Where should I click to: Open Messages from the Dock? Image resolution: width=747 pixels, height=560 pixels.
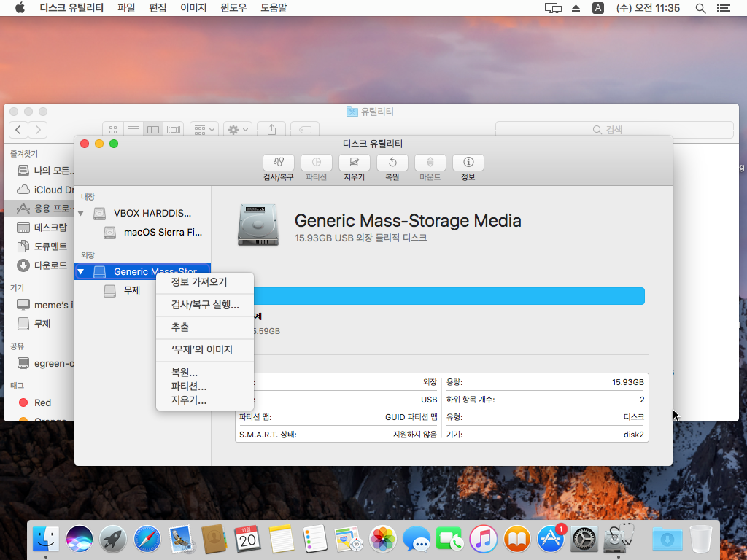pyautogui.click(x=416, y=539)
